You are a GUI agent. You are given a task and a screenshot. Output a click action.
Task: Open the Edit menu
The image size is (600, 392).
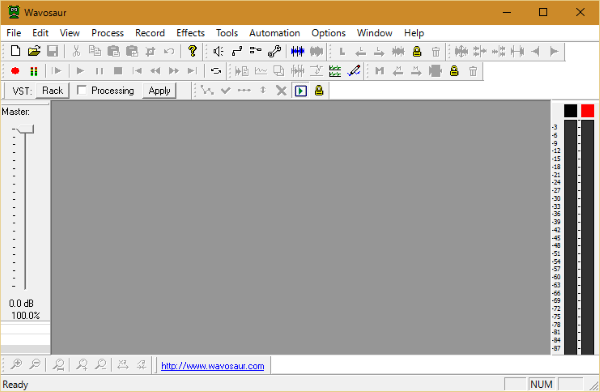(x=40, y=33)
